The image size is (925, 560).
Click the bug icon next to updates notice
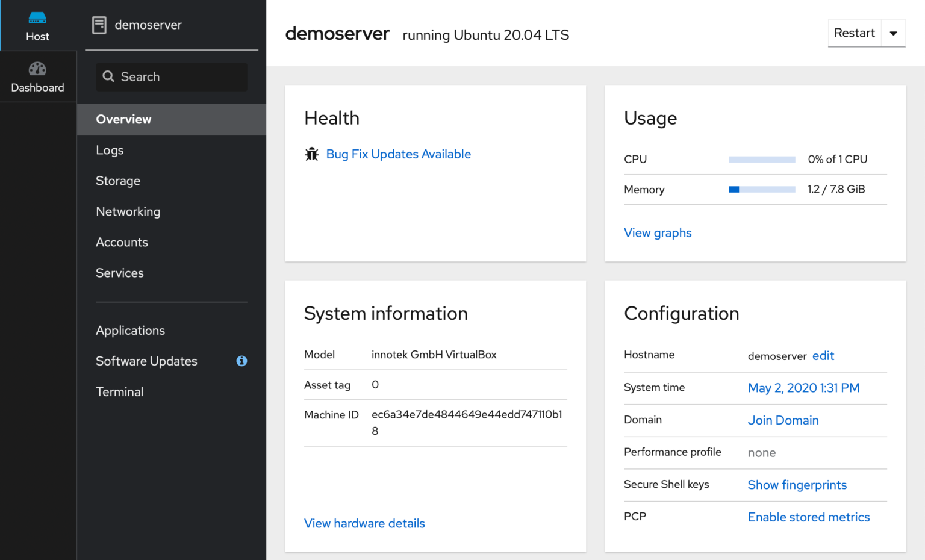[311, 154]
